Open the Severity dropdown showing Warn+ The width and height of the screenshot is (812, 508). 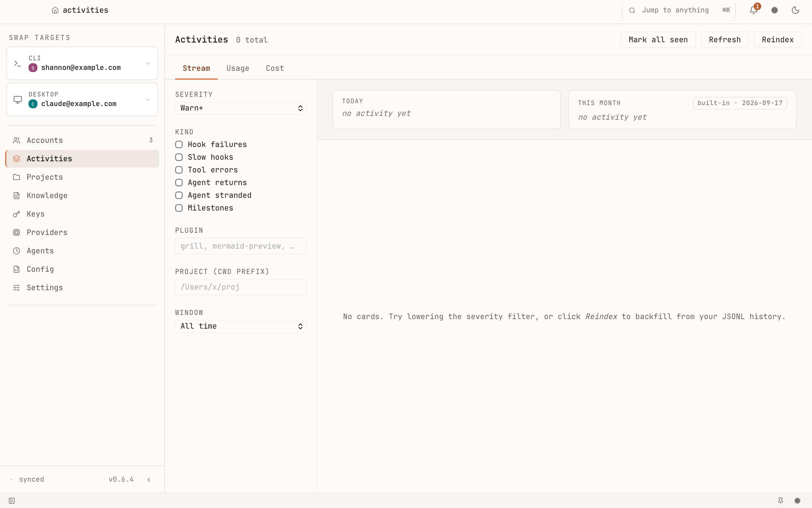(x=240, y=108)
